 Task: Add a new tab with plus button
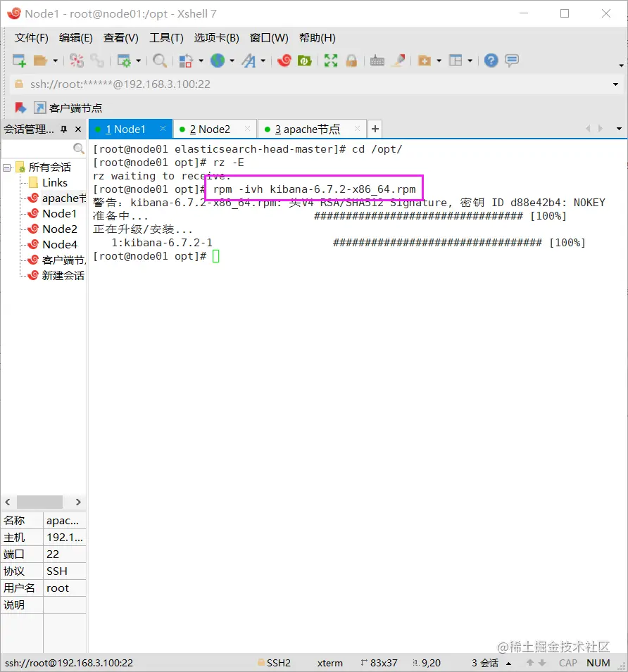[375, 129]
